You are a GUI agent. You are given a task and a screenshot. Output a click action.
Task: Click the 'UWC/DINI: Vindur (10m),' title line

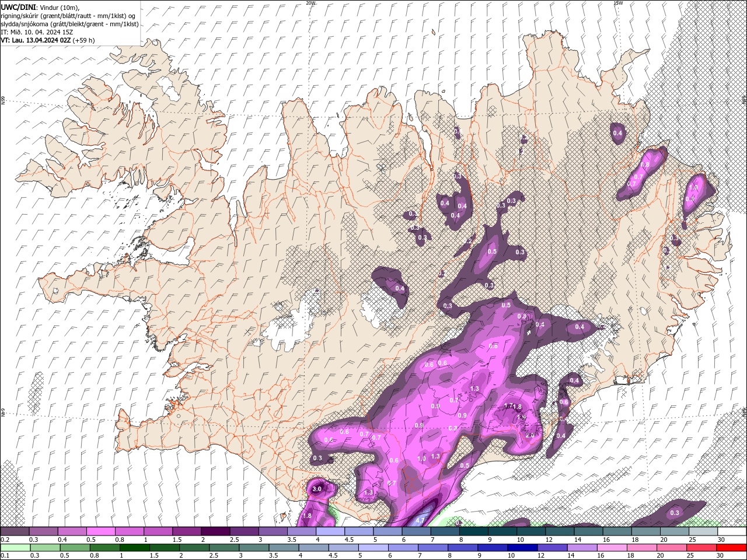click(40, 7)
